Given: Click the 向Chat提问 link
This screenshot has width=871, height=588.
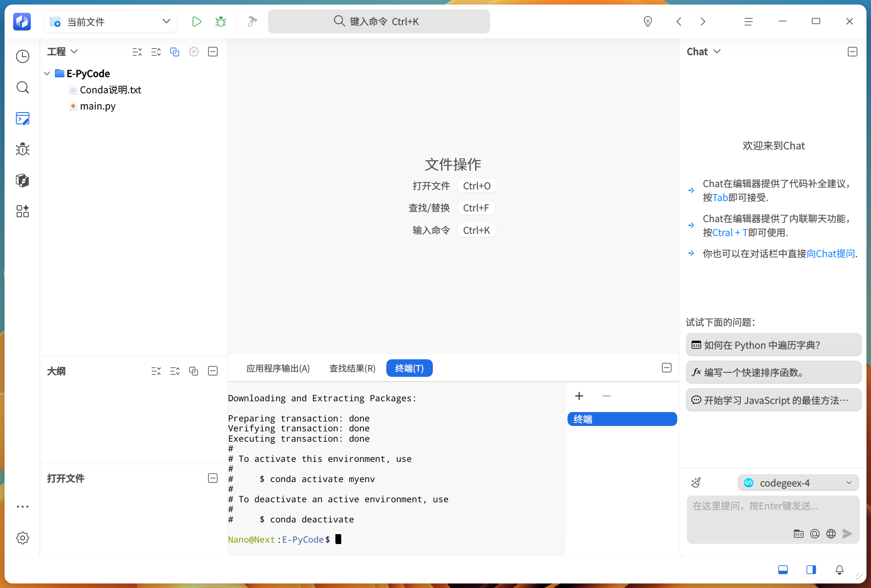Looking at the screenshot, I should pos(831,254).
